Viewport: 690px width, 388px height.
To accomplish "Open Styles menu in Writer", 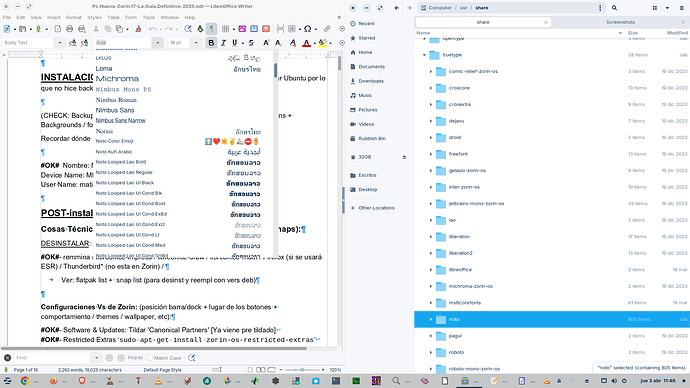I will pos(94,17).
